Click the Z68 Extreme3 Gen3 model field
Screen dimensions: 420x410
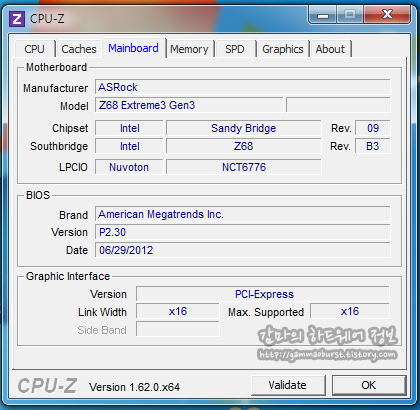[189, 105]
